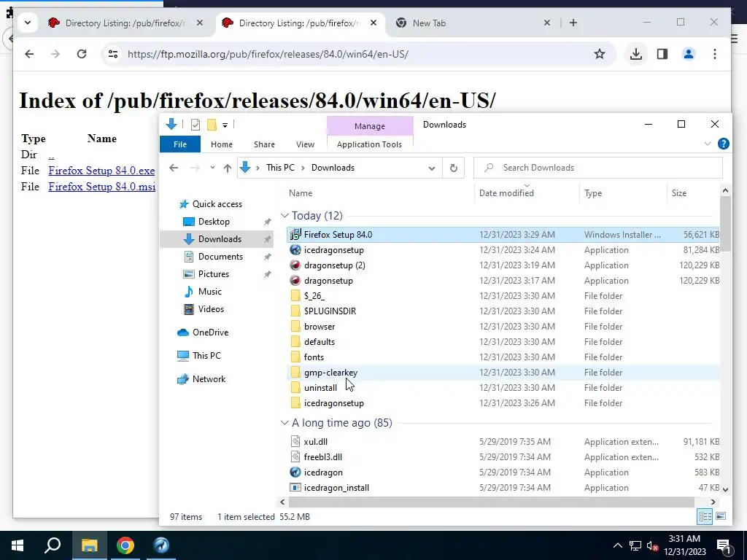The width and height of the screenshot is (747, 560).
Task: Open Chrome's downloads icon in toolbar
Action: (x=635, y=54)
